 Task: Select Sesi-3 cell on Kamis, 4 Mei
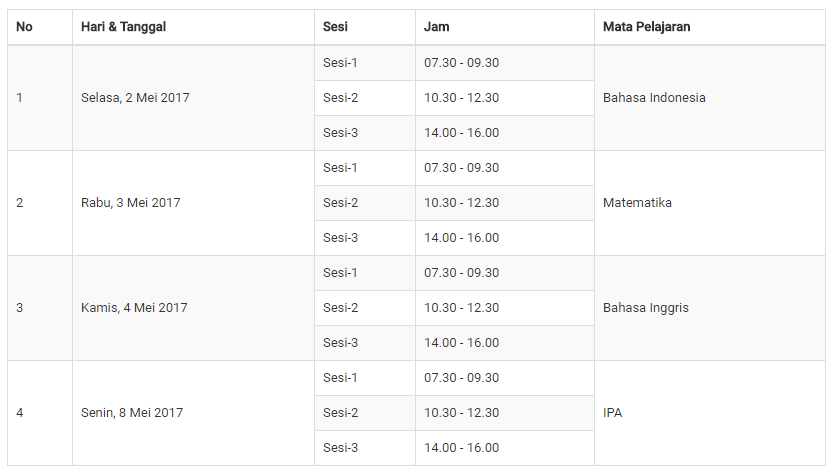tap(365, 343)
